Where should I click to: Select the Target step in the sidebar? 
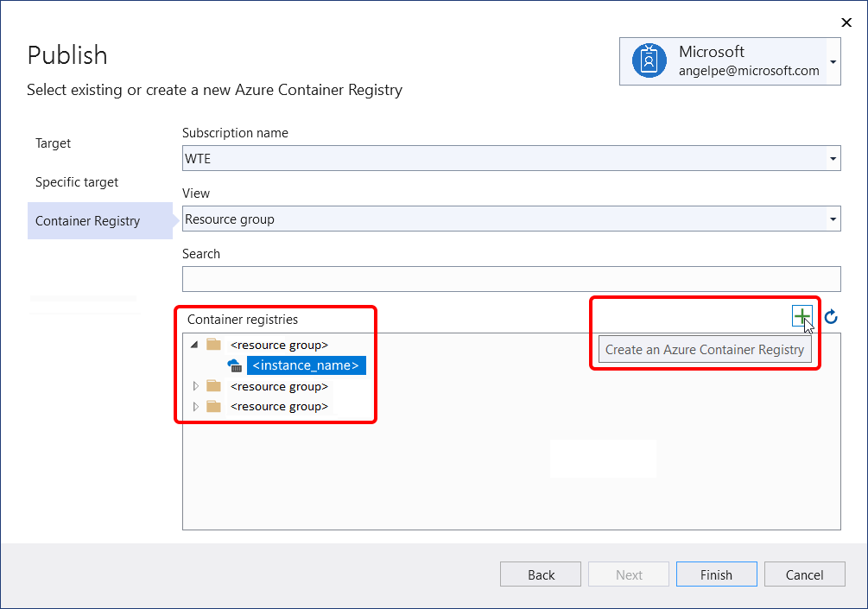[53, 143]
